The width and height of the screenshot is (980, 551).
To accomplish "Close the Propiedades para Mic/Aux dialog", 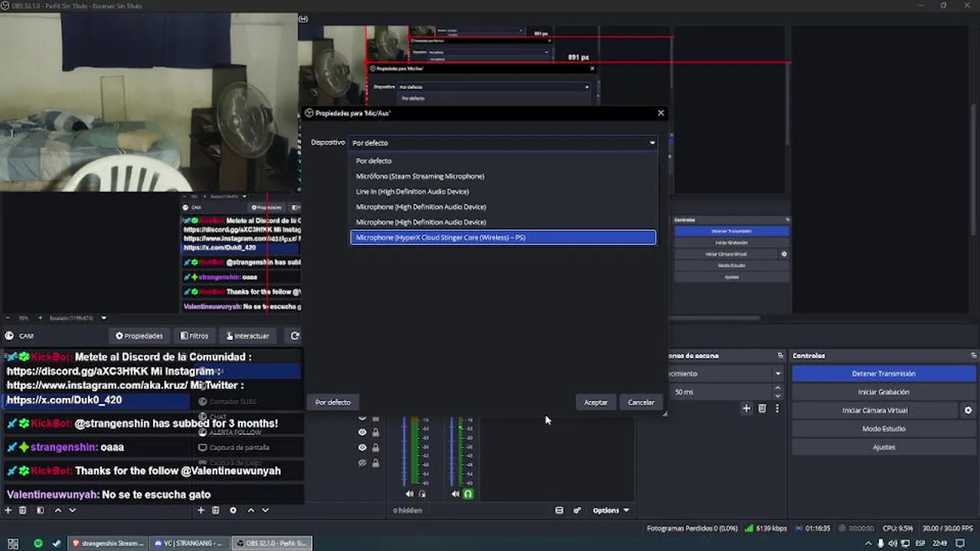I will [x=661, y=112].
